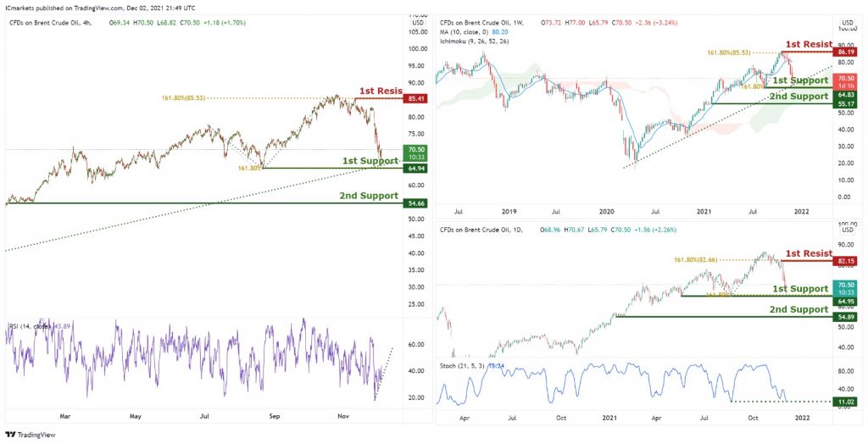This screenshot has height=444, width=868.
Task: Click the 86.19 price tag on weekly chart
Action: coord(848,52)
